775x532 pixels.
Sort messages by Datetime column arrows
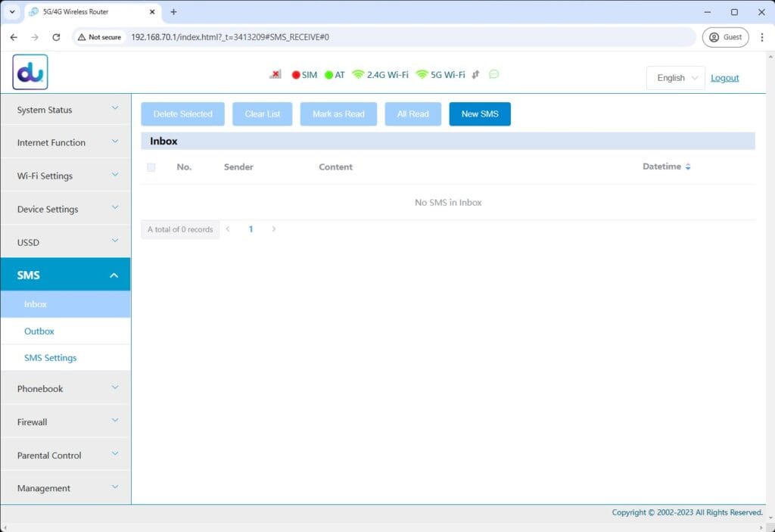click(687, 166)
